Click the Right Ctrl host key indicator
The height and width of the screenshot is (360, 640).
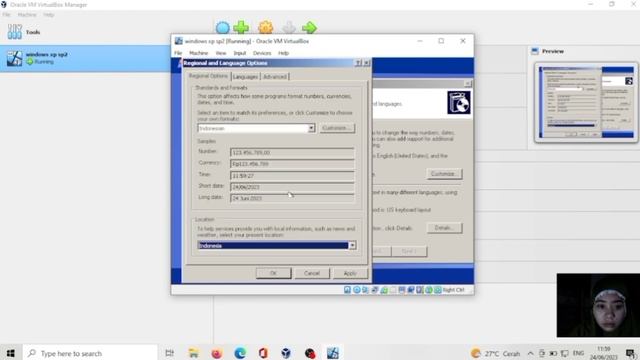tap(453, 290)
